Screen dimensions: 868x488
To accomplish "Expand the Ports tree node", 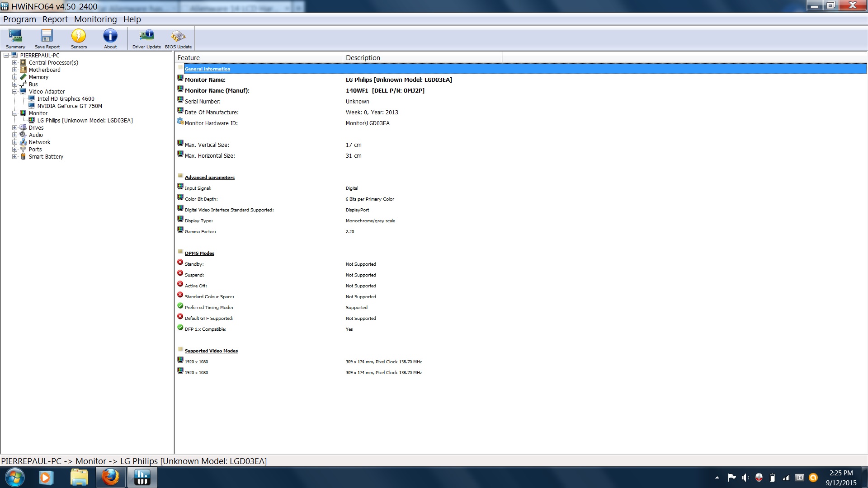I will pos(14,150).
